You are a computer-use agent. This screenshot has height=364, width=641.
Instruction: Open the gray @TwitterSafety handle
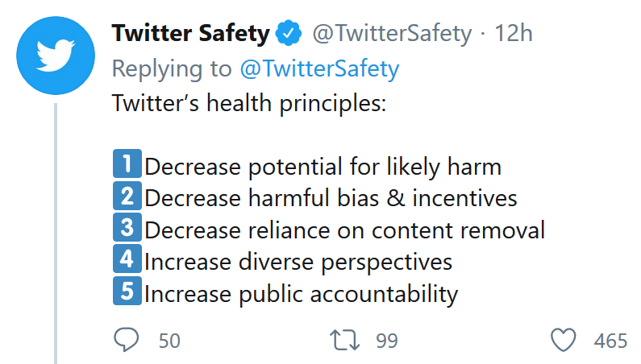(x=392, y=34)
